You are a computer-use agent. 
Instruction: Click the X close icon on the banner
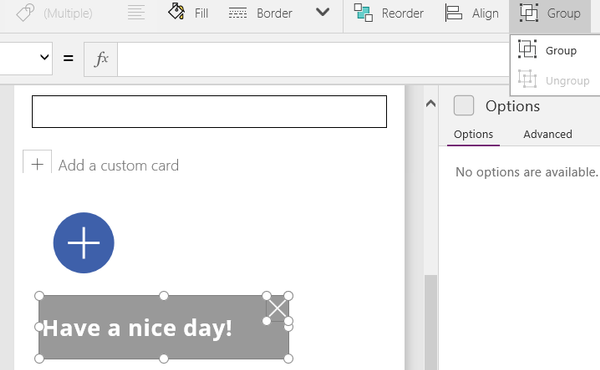277,308
